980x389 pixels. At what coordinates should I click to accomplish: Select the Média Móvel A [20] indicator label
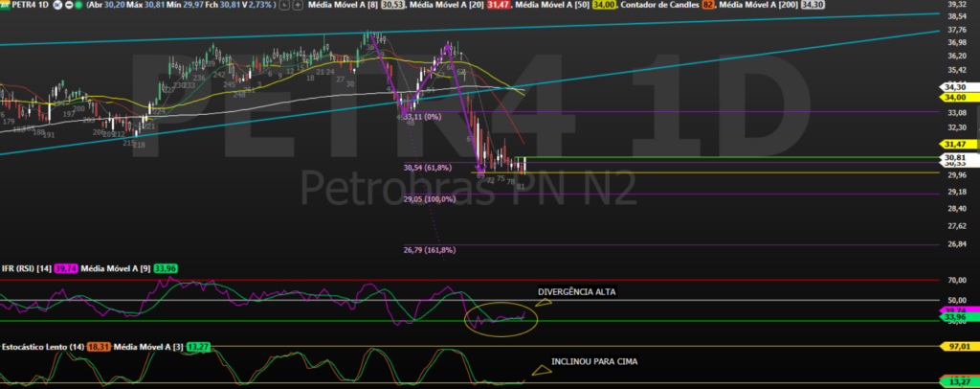click(x=446, y=5)
